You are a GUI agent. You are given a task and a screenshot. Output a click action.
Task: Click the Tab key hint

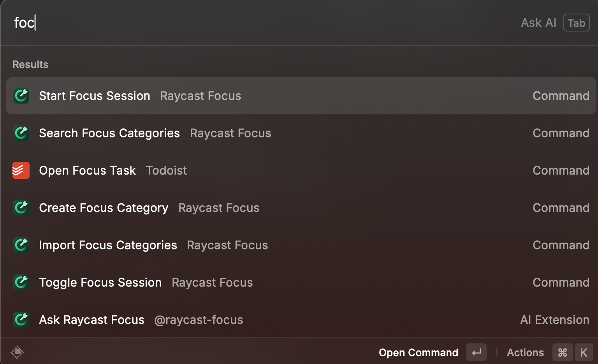pyautogui.click(x=576, y=23)
